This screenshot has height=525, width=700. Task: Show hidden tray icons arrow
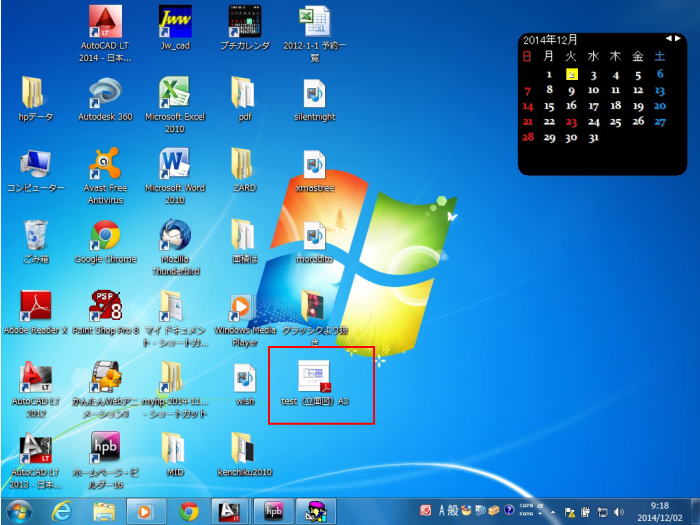553,512
